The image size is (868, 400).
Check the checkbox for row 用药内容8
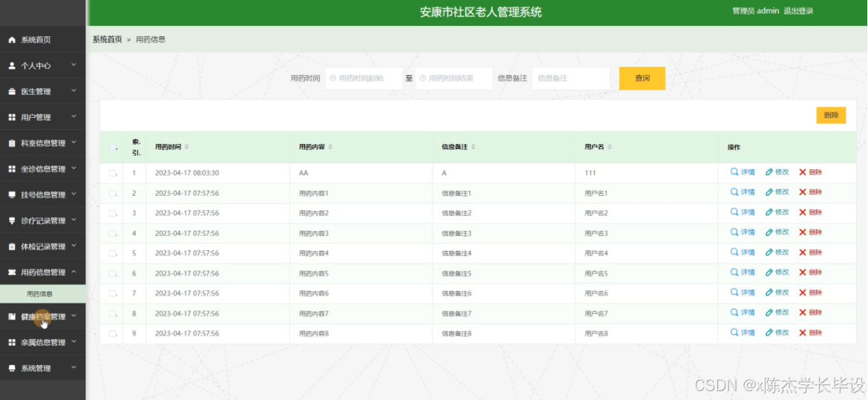[x=112, y=333]
